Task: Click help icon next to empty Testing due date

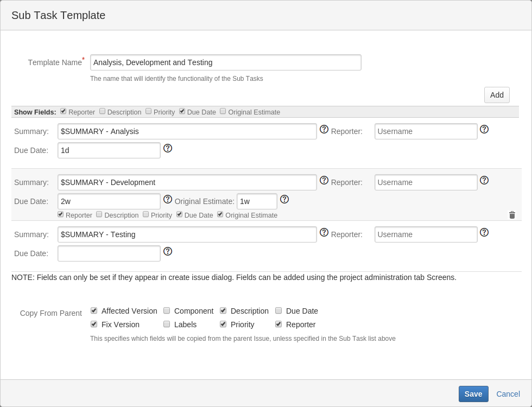Action: click(x=168, y=251)
